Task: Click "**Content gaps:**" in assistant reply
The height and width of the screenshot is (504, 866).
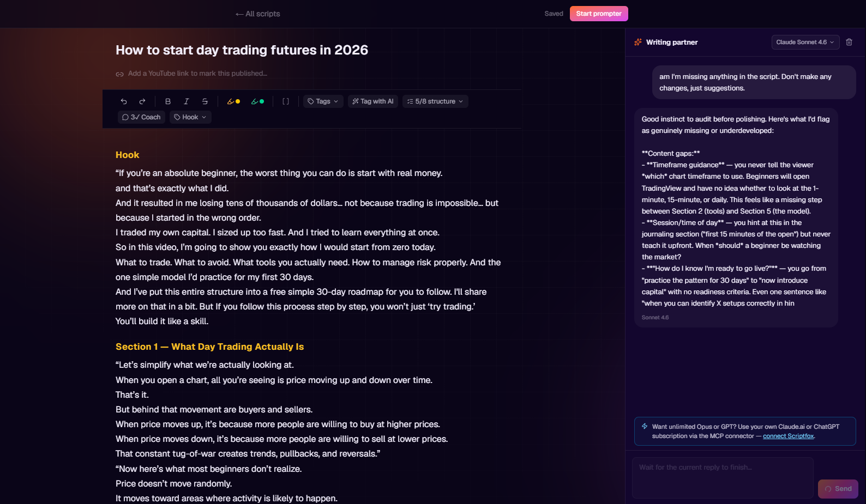Action: [x=671, y=154]
